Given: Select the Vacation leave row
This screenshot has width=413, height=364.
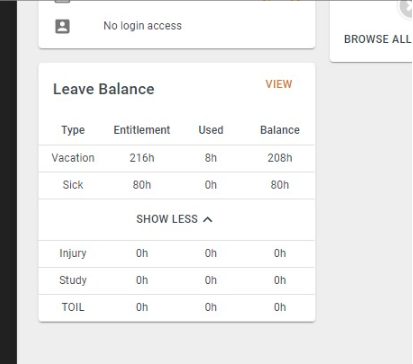Looking at the screenshot, I should click(177, 158).
